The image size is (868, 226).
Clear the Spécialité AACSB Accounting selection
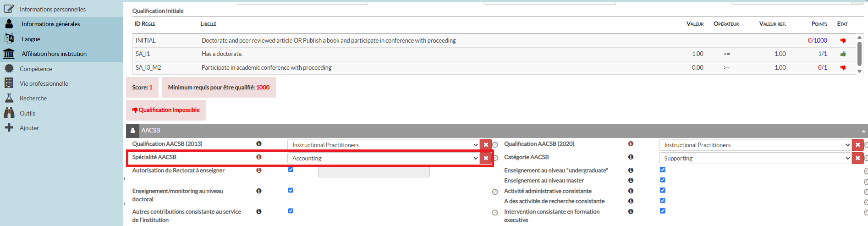coord(486,158)
